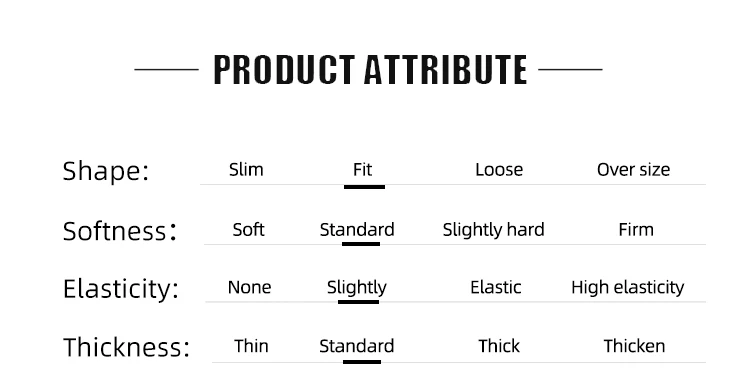The image size is (750, 392).
Task: Click the Softness attribute label
Action: [x=120, y=231]
